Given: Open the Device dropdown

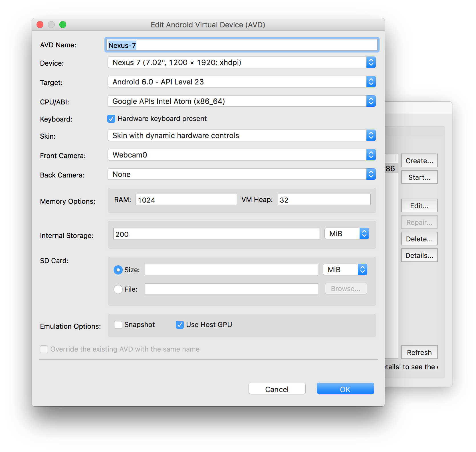Looking at the screenshot, I should tap(241, 62).
